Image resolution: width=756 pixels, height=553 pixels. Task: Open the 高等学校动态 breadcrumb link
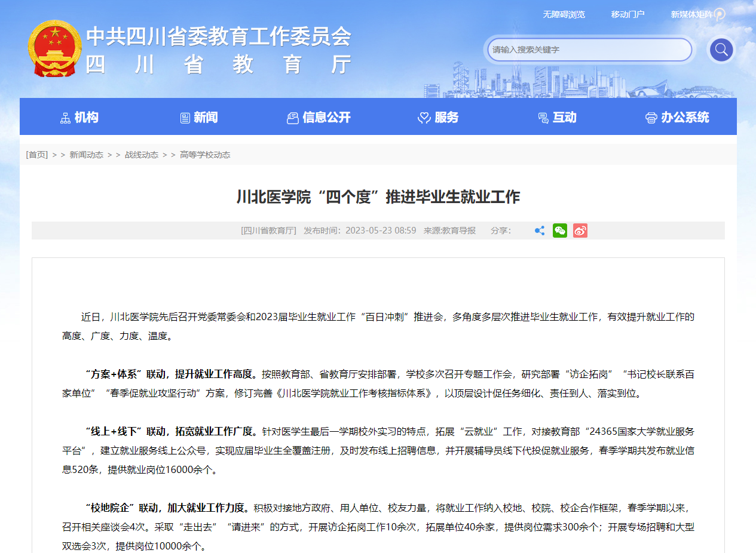(x=204, y=154)
